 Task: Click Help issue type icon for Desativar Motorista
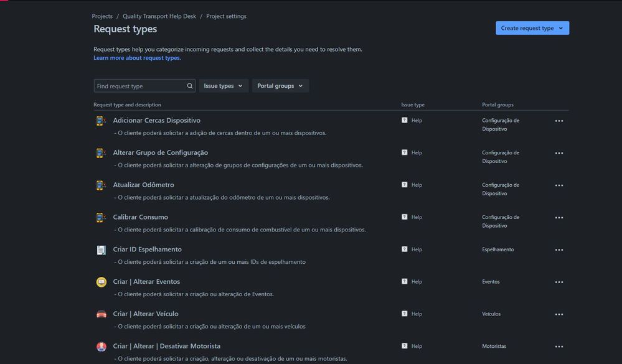pyautogui.click(x=404, y=346)
